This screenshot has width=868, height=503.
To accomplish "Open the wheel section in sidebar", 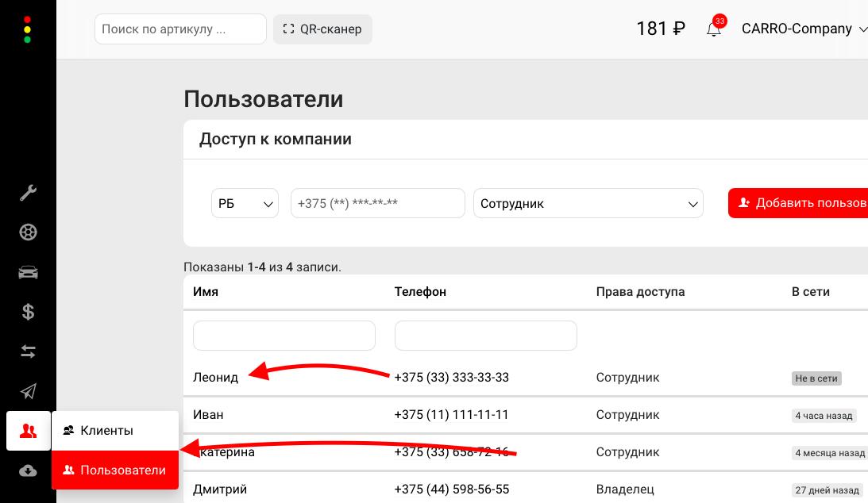I will pos(29,232).
